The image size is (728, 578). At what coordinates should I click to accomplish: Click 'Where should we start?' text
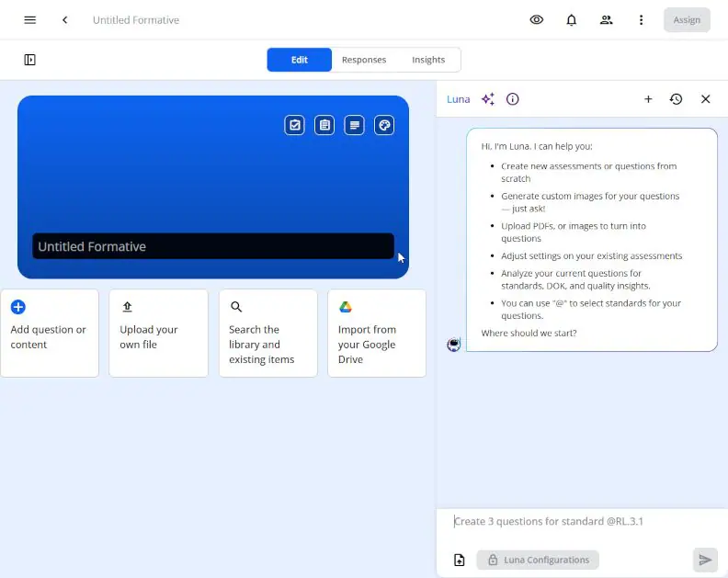[x=529, y=333]
